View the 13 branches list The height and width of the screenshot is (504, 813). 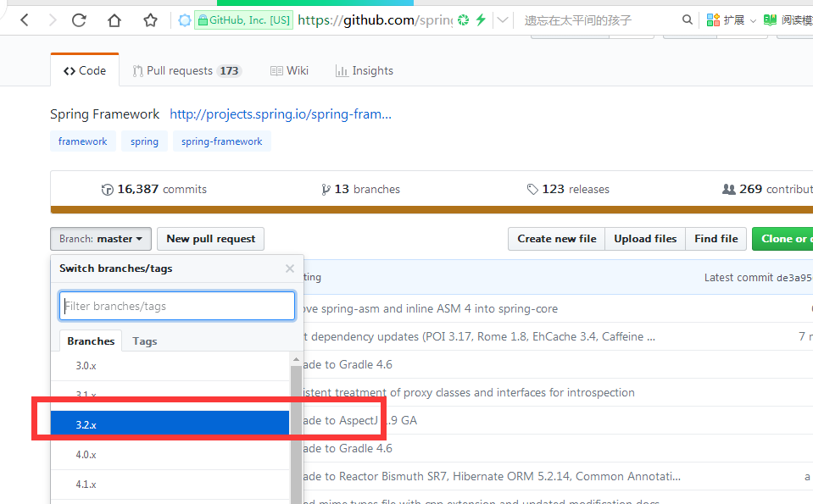pos(360,189)
